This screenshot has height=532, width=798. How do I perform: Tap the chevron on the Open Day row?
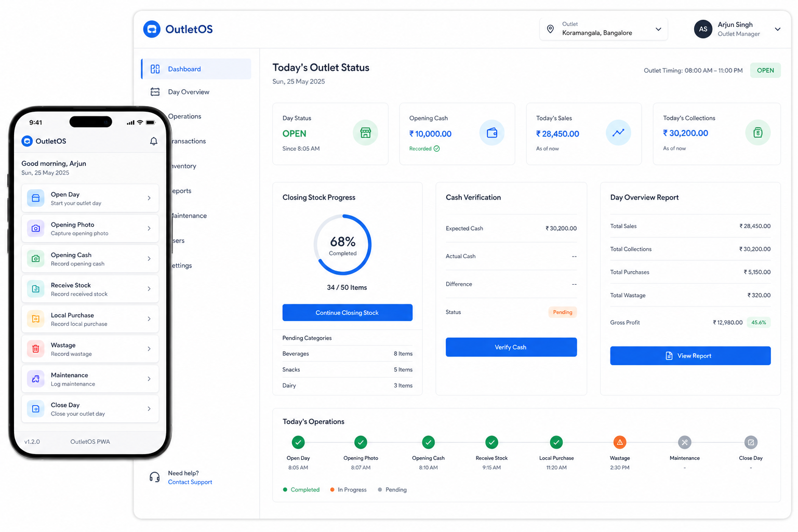149,198
